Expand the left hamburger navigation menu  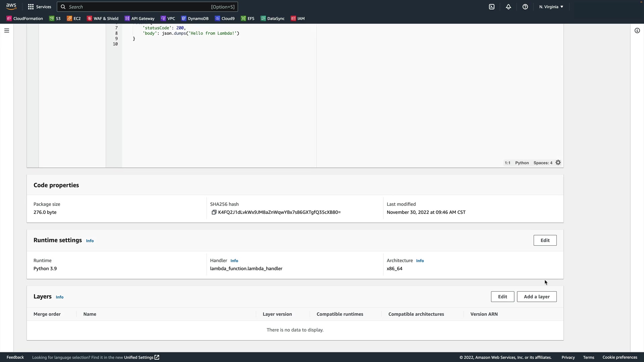point(7,31)
